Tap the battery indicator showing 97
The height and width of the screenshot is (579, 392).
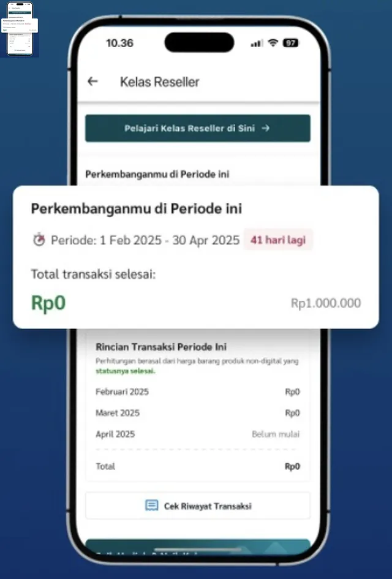coord(290,43)
